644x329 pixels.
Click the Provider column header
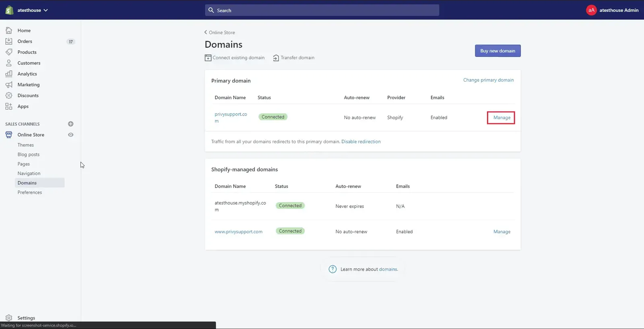(x=396, y=97)
